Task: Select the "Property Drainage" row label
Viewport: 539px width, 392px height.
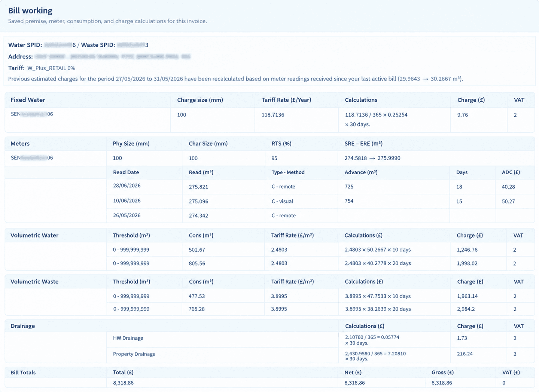Action: [134, 354]
